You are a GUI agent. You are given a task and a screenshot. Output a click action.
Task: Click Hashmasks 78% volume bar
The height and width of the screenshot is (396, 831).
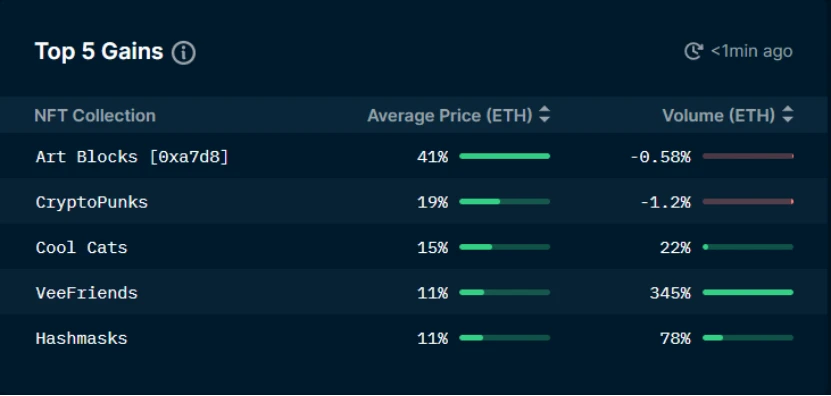pos(748,338)
